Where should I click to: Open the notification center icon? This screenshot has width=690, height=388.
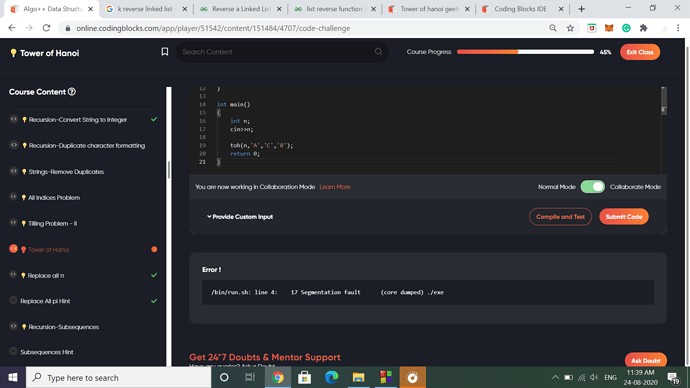(x=673, y=377)
